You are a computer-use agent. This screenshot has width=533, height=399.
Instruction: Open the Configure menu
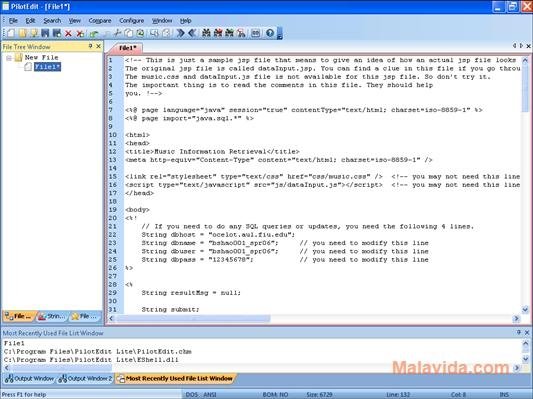(132, 21)
